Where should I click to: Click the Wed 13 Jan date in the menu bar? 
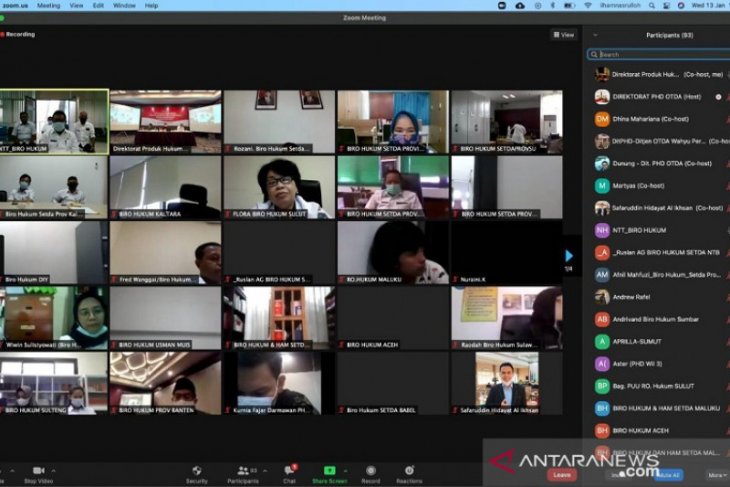pyautogui.click(x=710, y=6)
